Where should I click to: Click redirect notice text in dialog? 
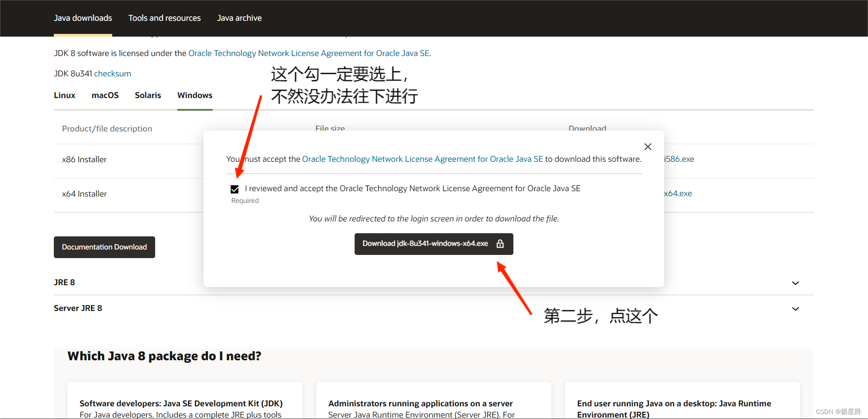pyautogui.click(x=434, y=219)
